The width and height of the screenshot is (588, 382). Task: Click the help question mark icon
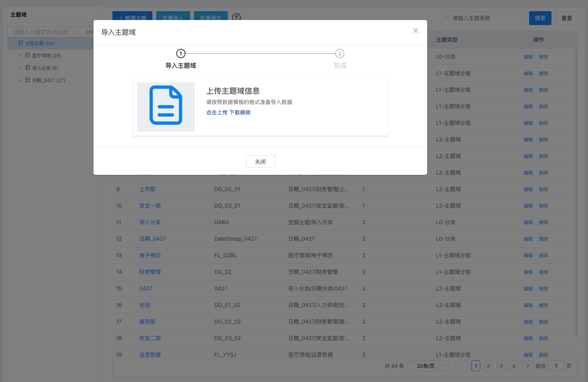pos(237,17)
